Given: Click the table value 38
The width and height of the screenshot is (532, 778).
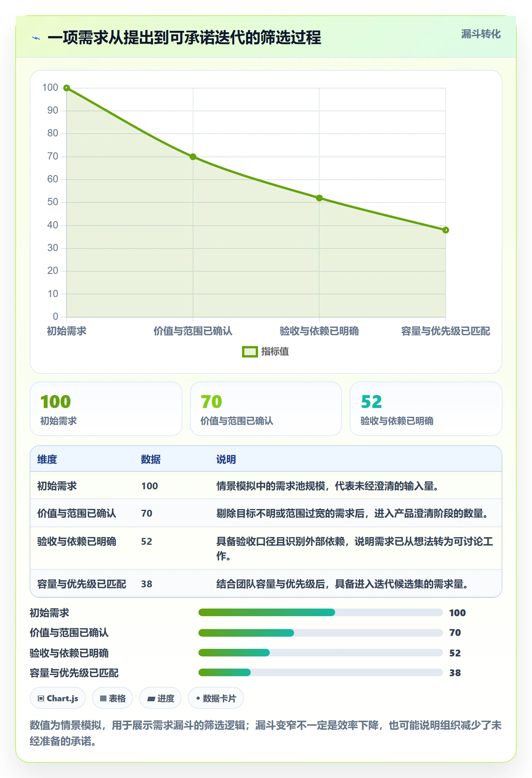Looking at the screenshot, I should (x=147, y=584).
